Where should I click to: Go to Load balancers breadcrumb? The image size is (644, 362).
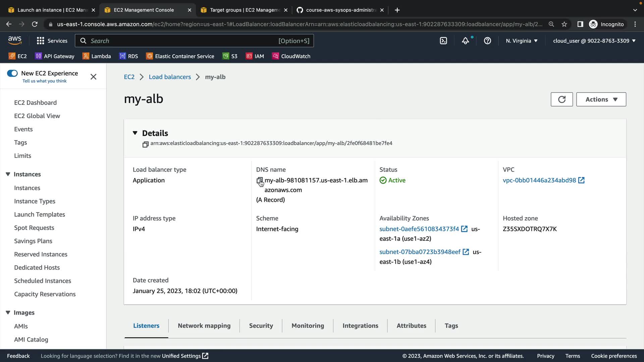(170, 77)
